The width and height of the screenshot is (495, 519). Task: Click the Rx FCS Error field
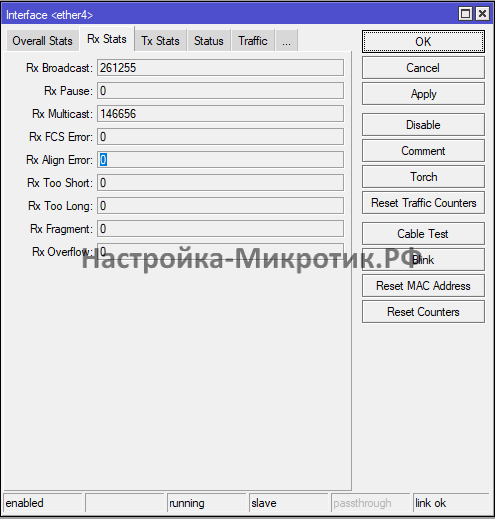pyautogui.click(x=220, y=137)
